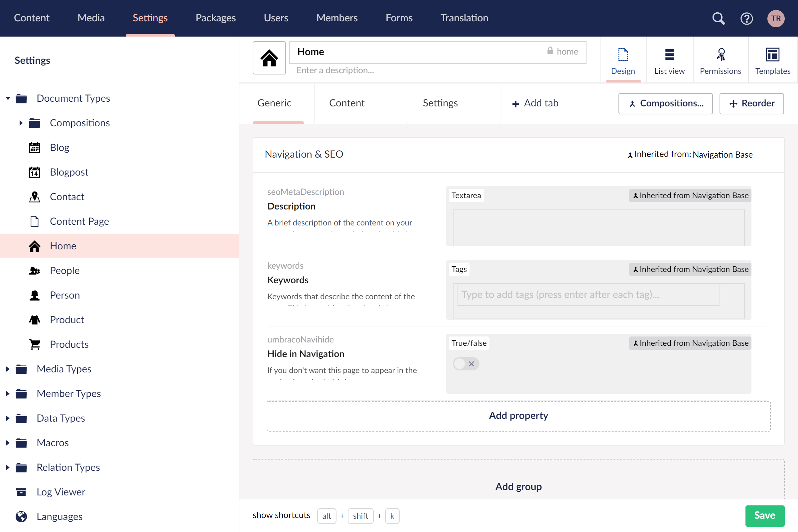Go to the Users section
This screenshot has width=798, height=532.
[x=276, y=18]
